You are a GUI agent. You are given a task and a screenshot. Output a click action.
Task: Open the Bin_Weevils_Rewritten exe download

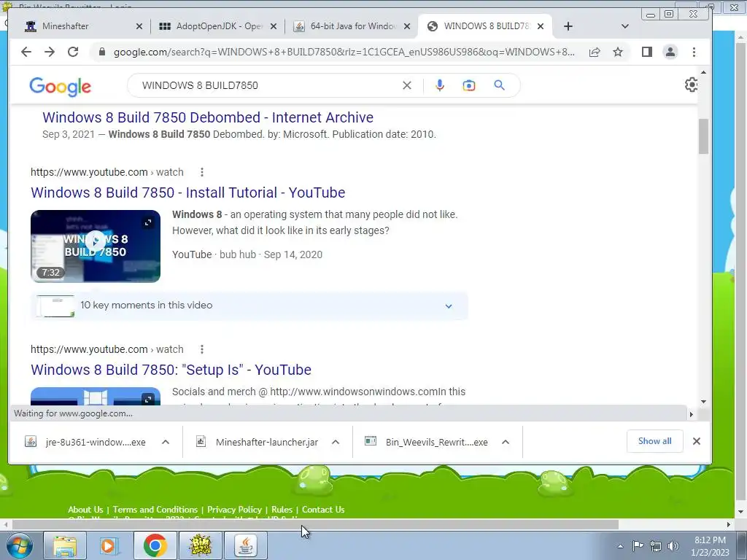click(x=427, y=442)
